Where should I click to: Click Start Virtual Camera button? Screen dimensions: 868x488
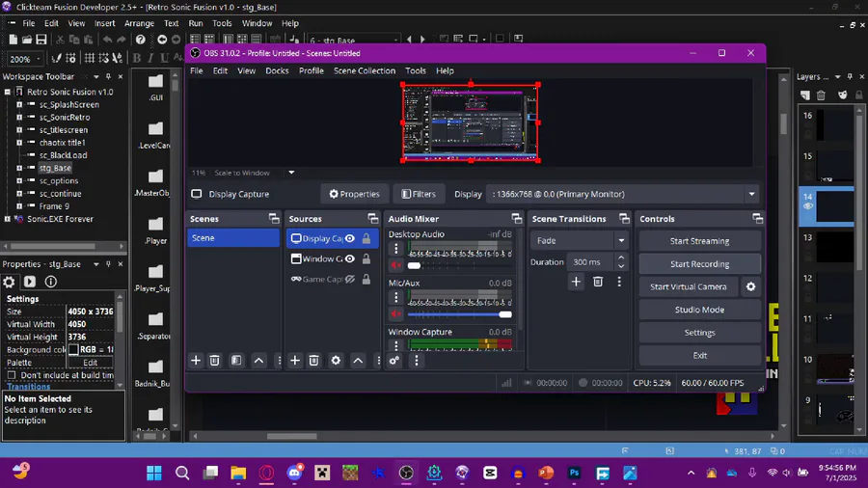point(689,286)
